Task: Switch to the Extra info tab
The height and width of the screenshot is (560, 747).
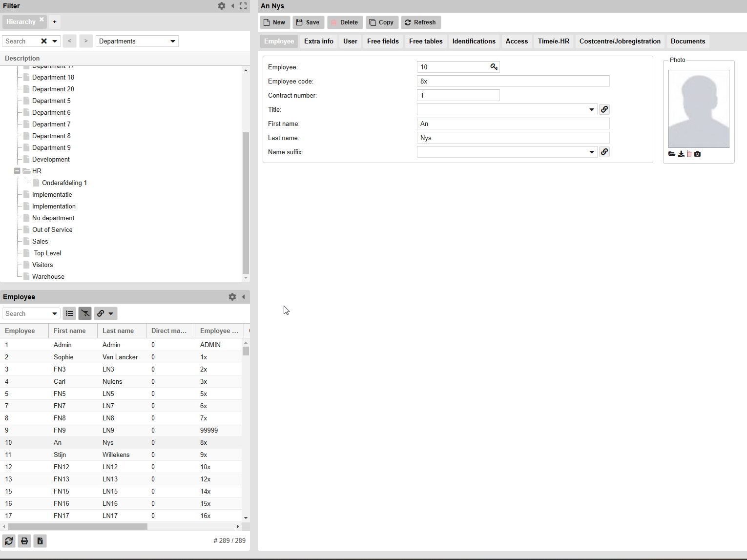Action: coord(318,41)
